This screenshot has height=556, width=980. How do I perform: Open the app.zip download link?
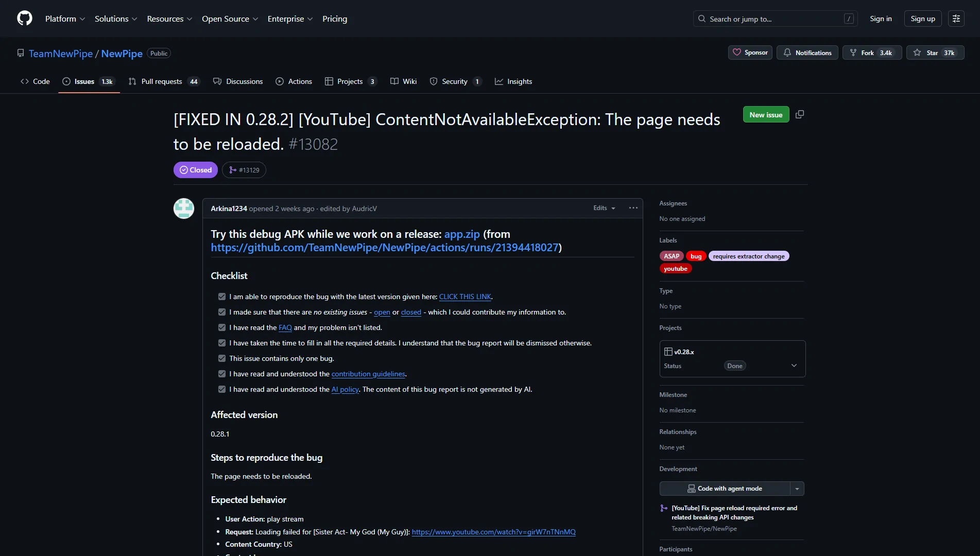point(461,234)
